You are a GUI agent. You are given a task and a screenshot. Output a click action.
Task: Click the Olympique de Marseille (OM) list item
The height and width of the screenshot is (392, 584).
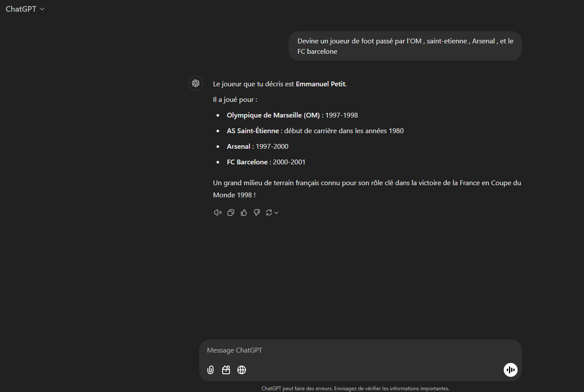(x=292, y=115)
